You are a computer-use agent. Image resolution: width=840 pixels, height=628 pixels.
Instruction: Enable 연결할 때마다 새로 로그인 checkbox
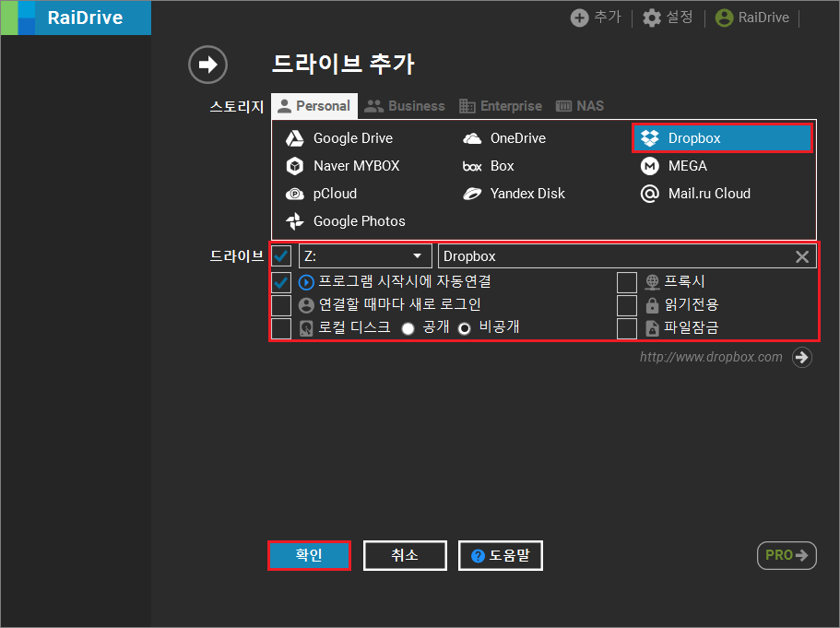[x=281, y=305]
